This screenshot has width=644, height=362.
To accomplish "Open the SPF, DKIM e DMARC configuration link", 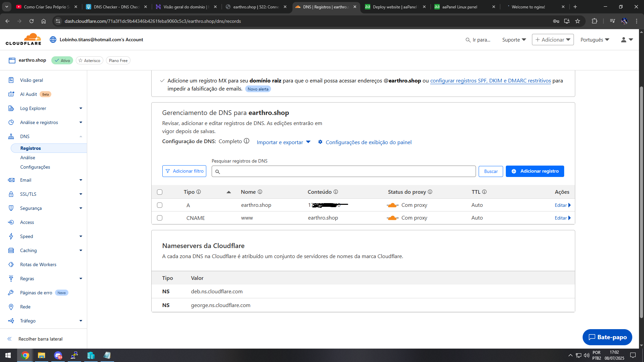I will (x=490, y=81).
